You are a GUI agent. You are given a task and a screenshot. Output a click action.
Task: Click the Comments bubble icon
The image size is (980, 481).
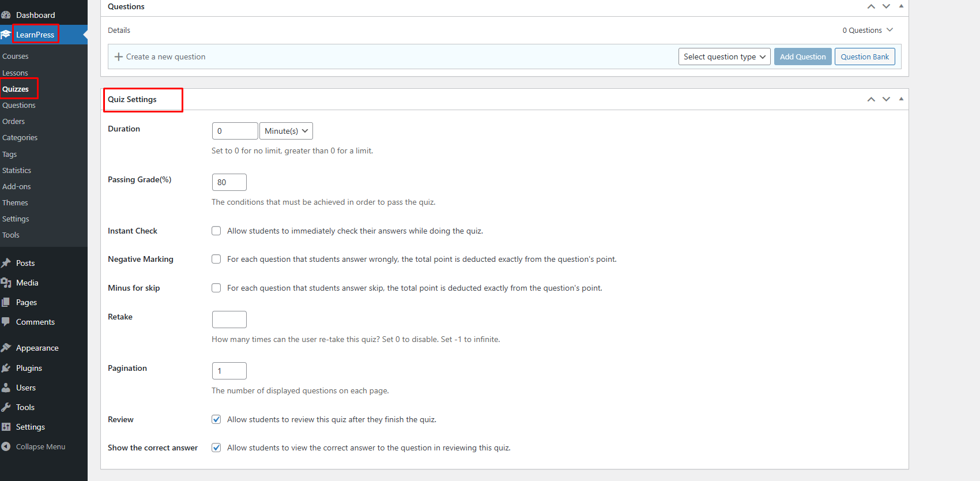tap(6, 322)
